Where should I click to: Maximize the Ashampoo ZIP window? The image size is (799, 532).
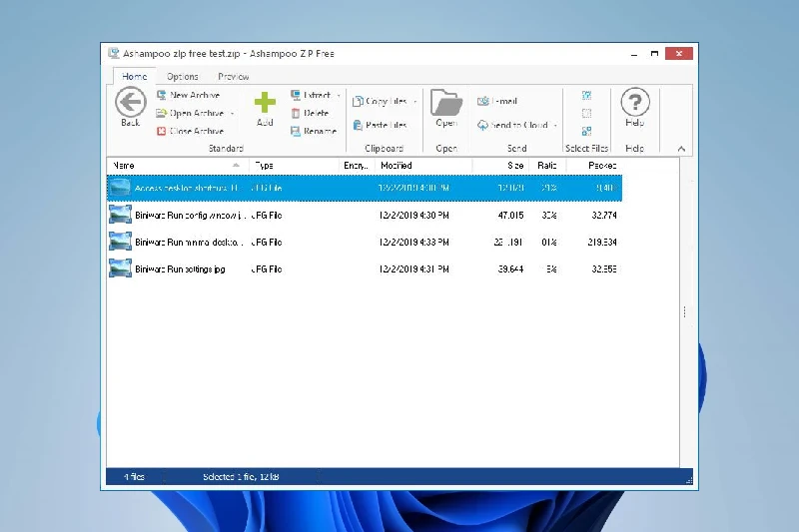654,54
